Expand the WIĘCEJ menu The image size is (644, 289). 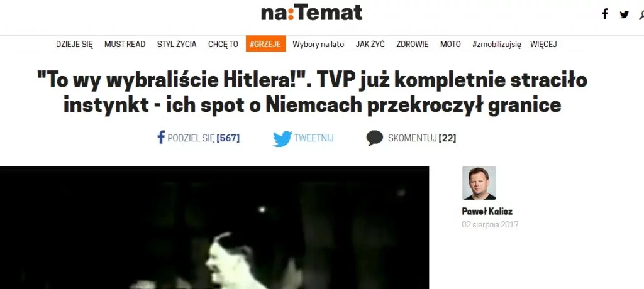[543, 45]
